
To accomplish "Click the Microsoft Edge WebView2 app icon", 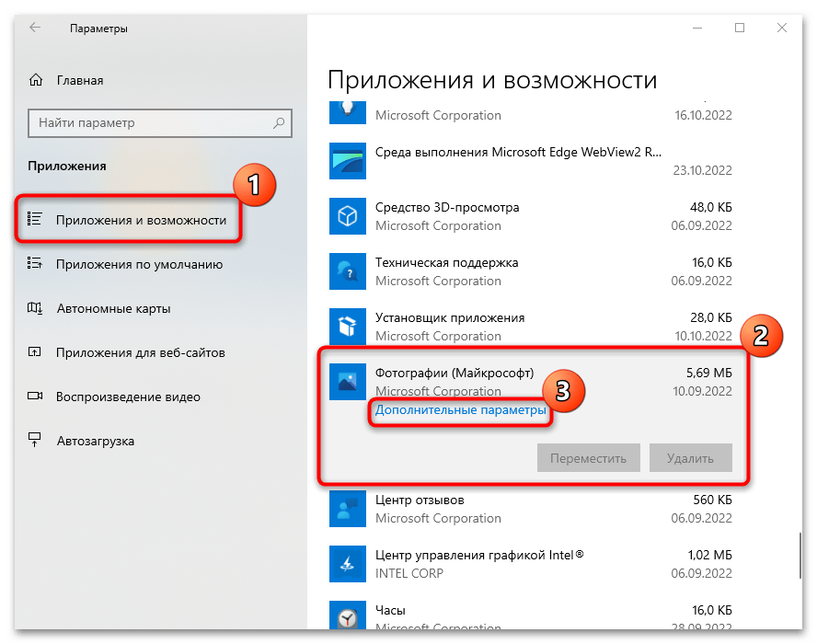I will [x=348, y=161].
